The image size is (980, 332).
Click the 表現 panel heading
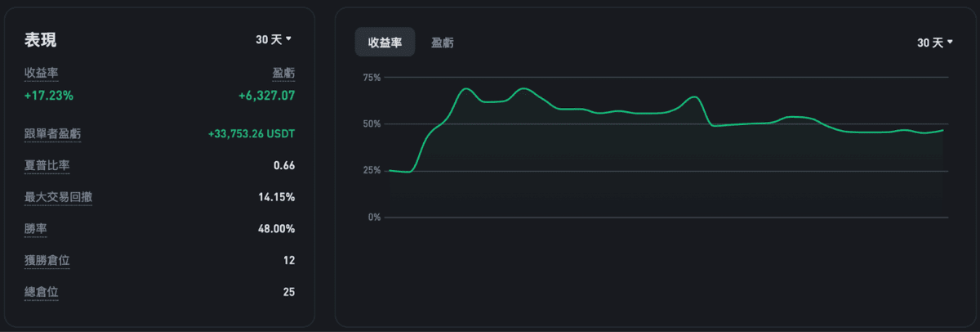tap(41, 40)
